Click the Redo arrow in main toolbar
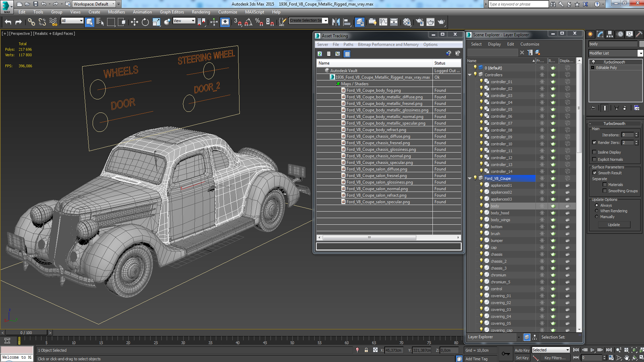This screenshot has width=644, height=362. (x=18, y=22)
